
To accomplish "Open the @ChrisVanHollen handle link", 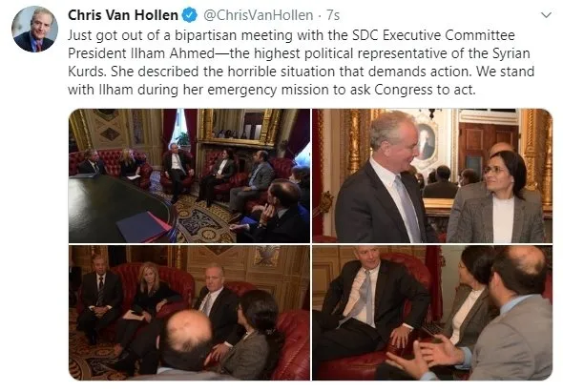I will (259, 15).
